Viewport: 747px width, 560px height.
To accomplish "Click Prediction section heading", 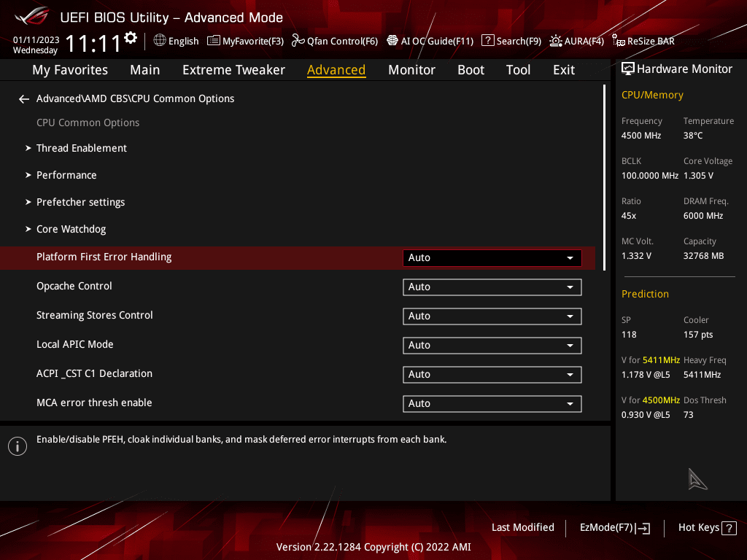I will [x=645, y=294].
